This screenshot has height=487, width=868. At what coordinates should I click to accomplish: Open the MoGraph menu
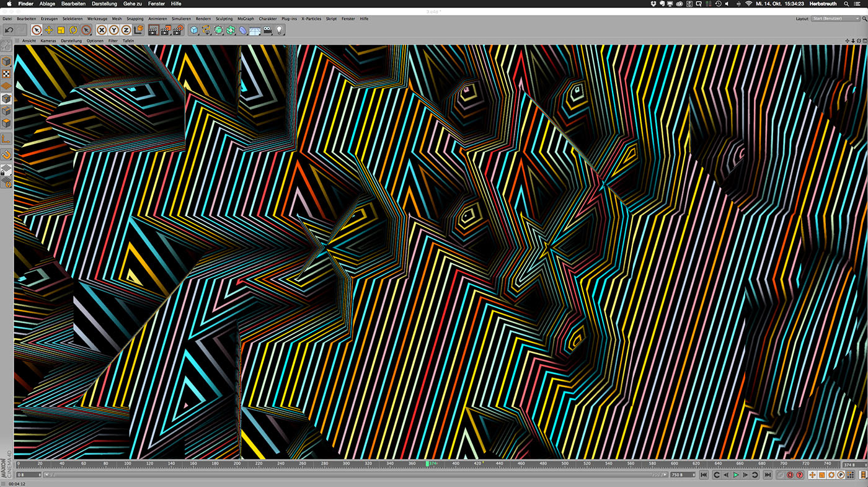tap(246, 19)
